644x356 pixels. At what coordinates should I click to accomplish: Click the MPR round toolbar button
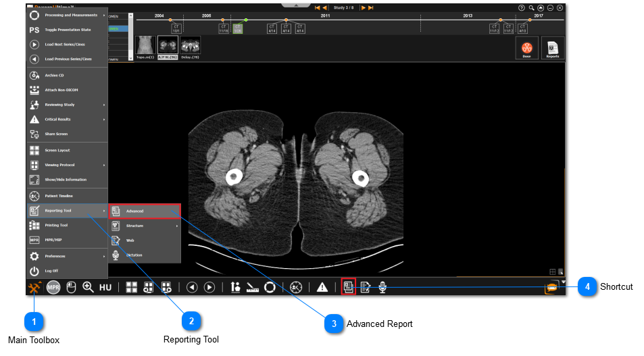click(54, 287)
